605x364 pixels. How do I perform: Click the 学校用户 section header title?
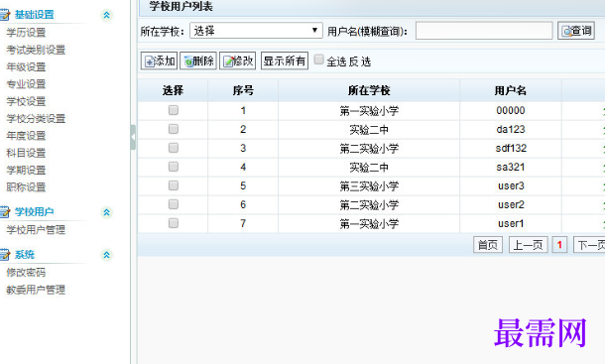tap(35, 212)
